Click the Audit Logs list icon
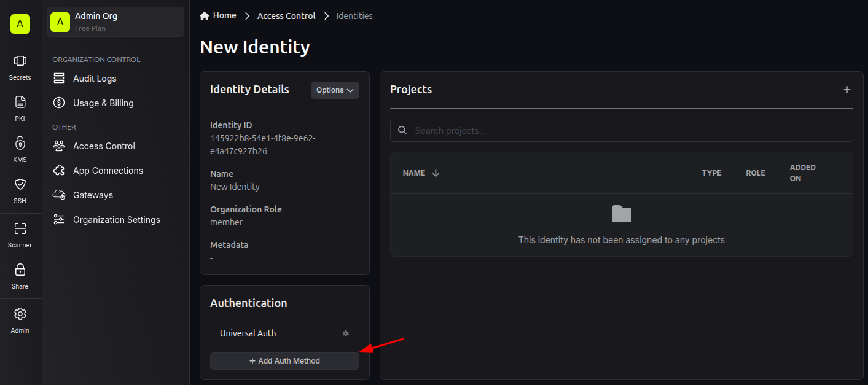Image resolution: width=868 pixels, height=385 pixels. (59, 79)
